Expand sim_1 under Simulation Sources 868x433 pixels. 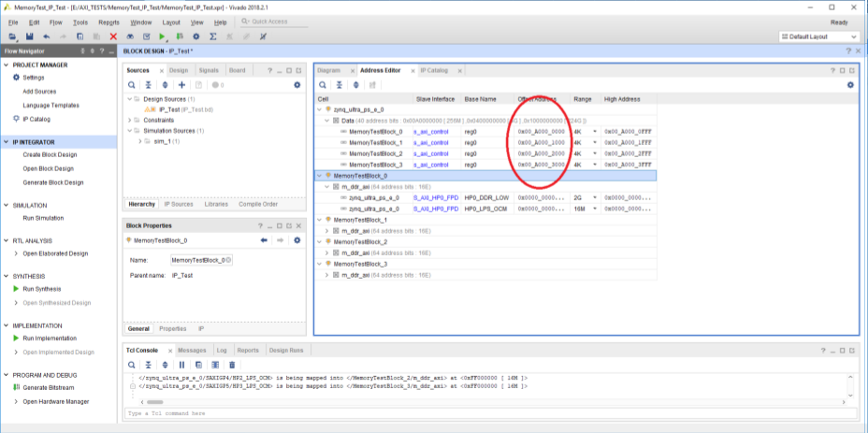tap(140, 142)
